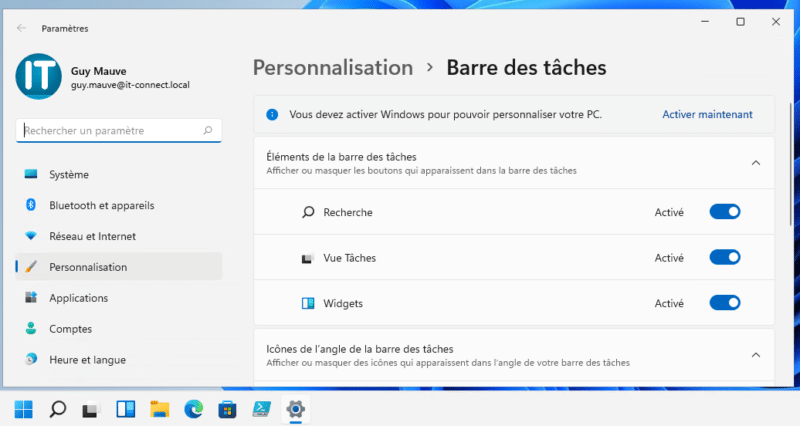Click the 'Vous devez activer Windows' message
The height and width of the screenshot is (426, 800).
(445, 114)
